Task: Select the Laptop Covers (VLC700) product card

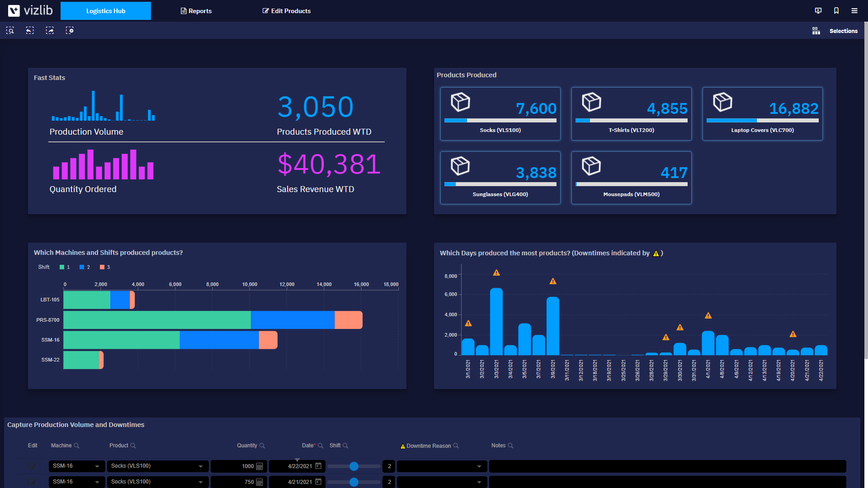Action: click(763, 114)
